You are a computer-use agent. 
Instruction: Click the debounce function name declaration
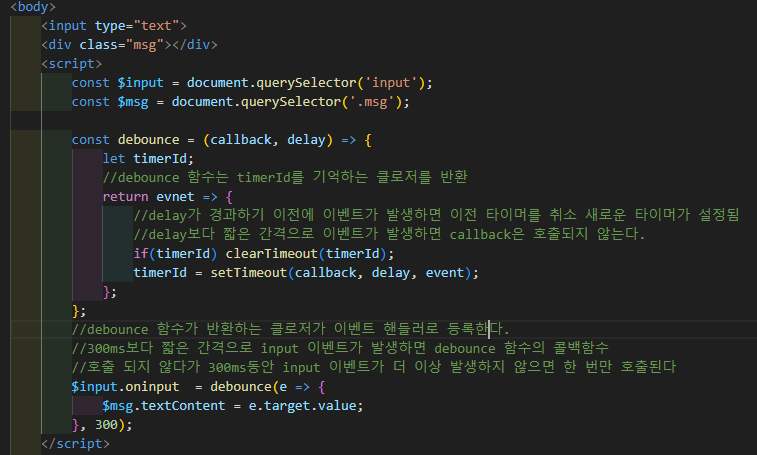tap(148, 140)
